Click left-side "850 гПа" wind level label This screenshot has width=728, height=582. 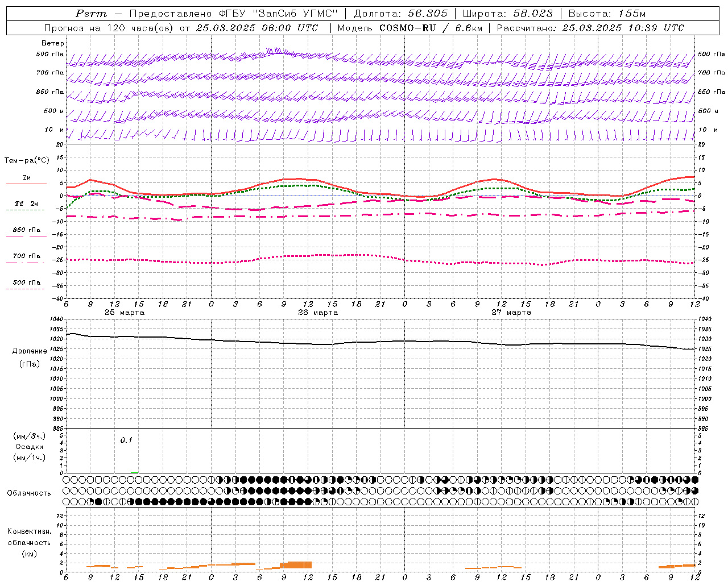(50, 92)
